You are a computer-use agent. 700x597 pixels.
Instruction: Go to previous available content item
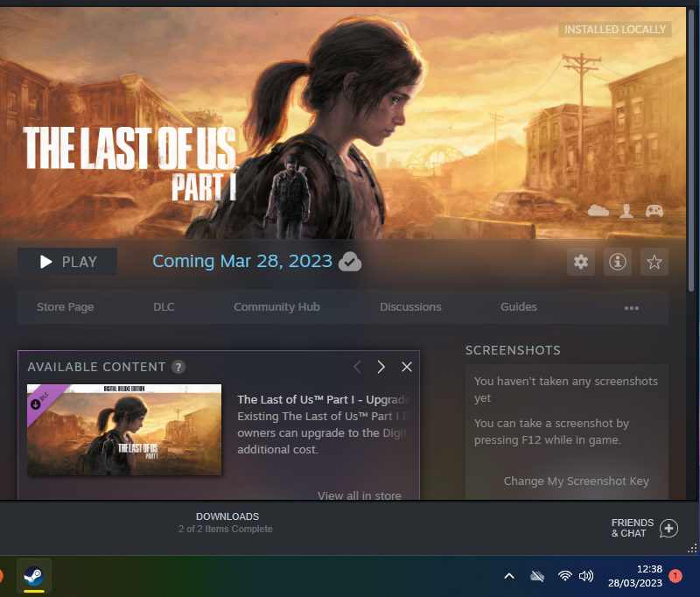(357, 367)
